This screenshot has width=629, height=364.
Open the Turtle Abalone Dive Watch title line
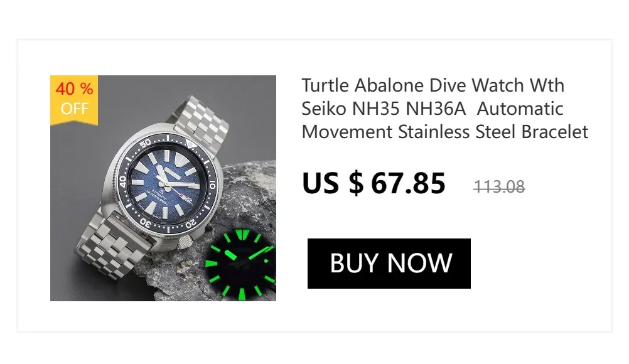click(x=433, y=85)
